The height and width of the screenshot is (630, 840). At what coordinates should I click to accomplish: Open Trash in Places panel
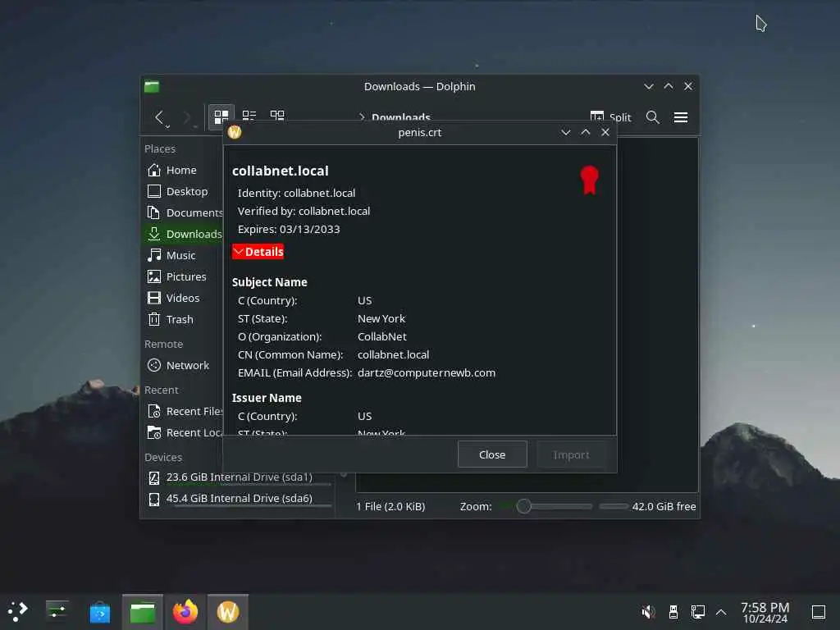(x=183, y=319)
